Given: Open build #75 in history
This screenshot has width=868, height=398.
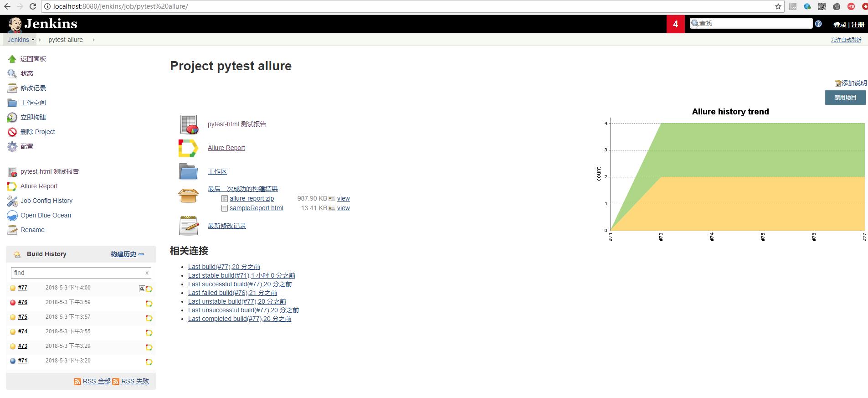Looking at the screenshot, I should (x=23, y=317).
